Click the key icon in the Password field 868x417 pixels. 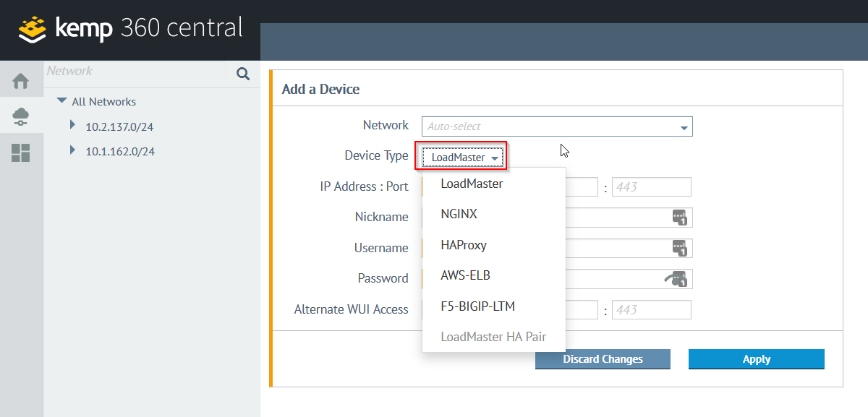676,279
